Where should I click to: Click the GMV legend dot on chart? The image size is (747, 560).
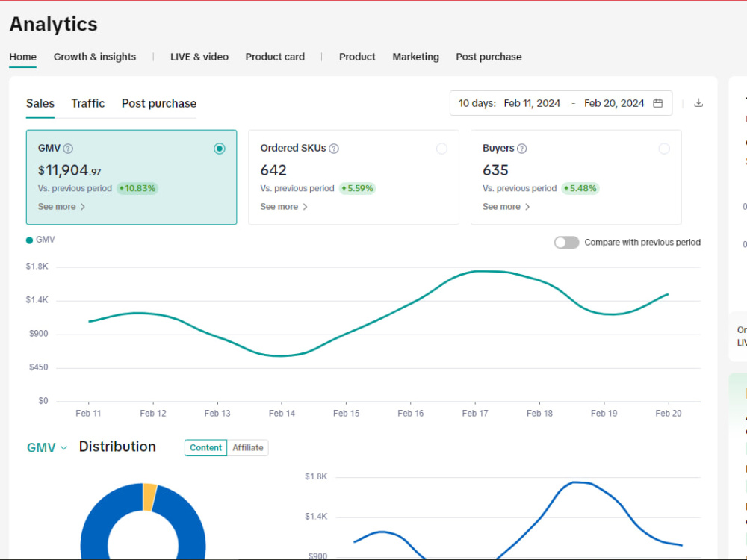pyautogui.click(x=30, y=240)
